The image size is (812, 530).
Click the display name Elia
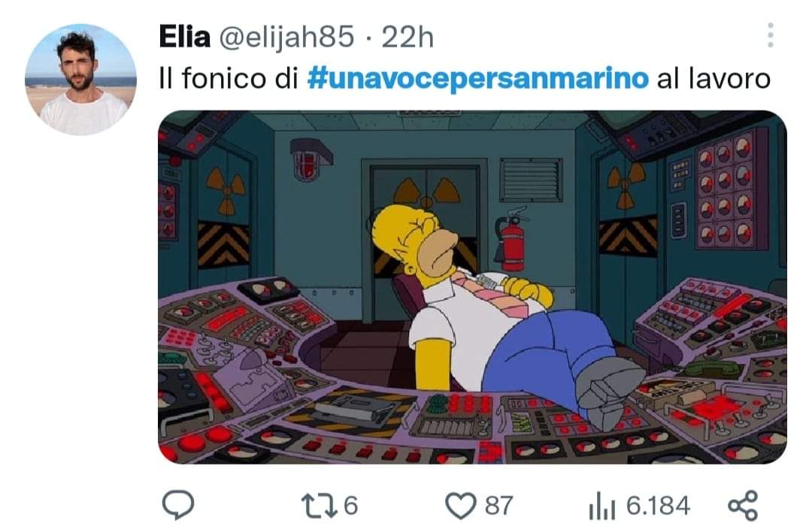tap(184, 38)
